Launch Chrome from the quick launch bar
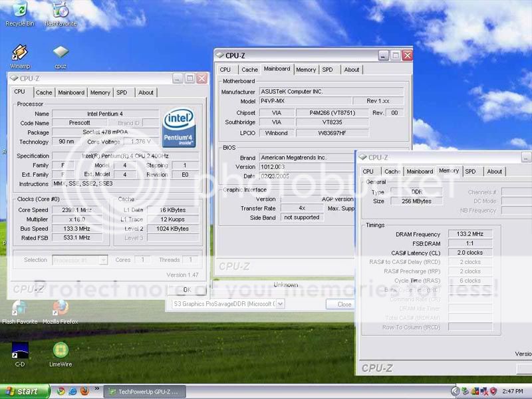This screenshot has height=399, width=532. tap(61, 392)
